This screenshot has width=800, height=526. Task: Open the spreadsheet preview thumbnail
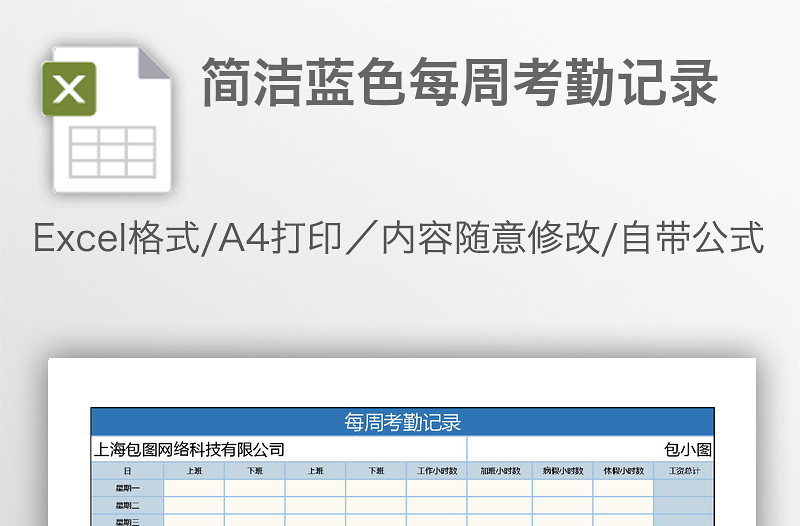(x=402, y=442)
